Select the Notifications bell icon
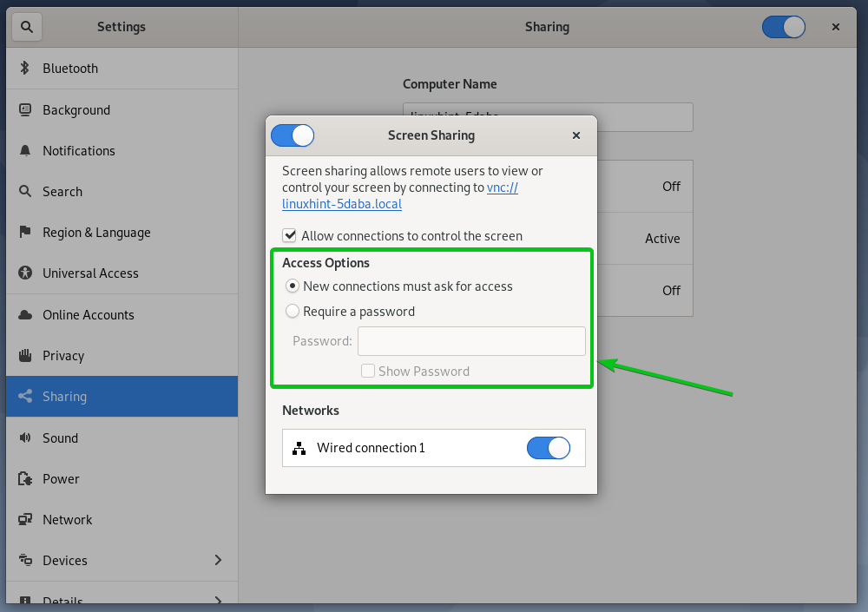Viewport: 868px width, 612px height. pyautogui.click(x=25, y=151)
